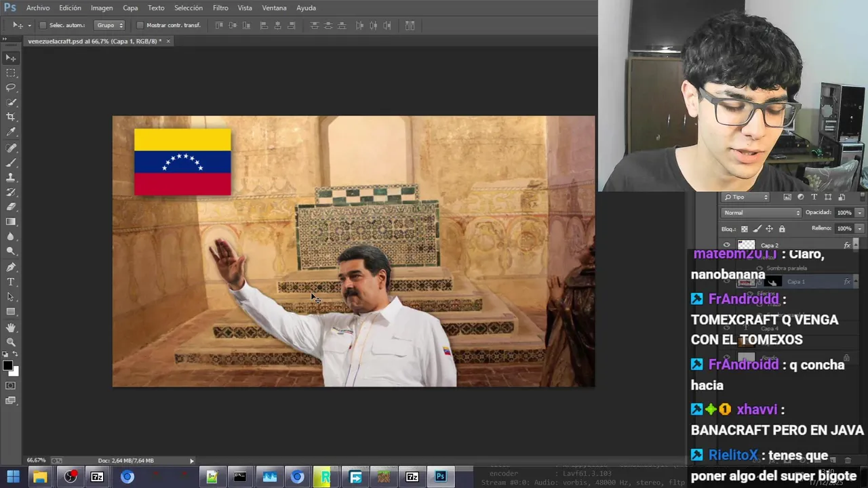
Task: Align top edges in options bar
Action: (219, 25)
